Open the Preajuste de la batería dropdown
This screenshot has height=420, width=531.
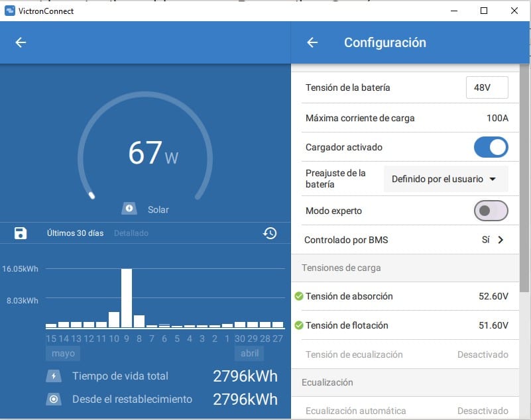(445, 179)
